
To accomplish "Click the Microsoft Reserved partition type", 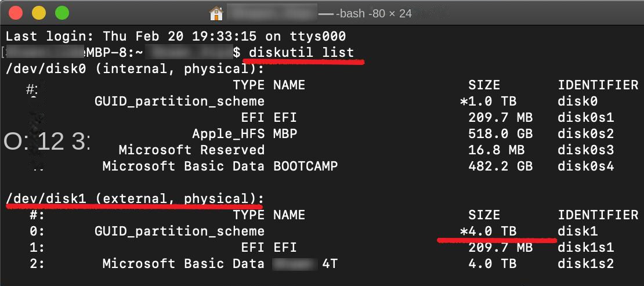I will point(191,150).
